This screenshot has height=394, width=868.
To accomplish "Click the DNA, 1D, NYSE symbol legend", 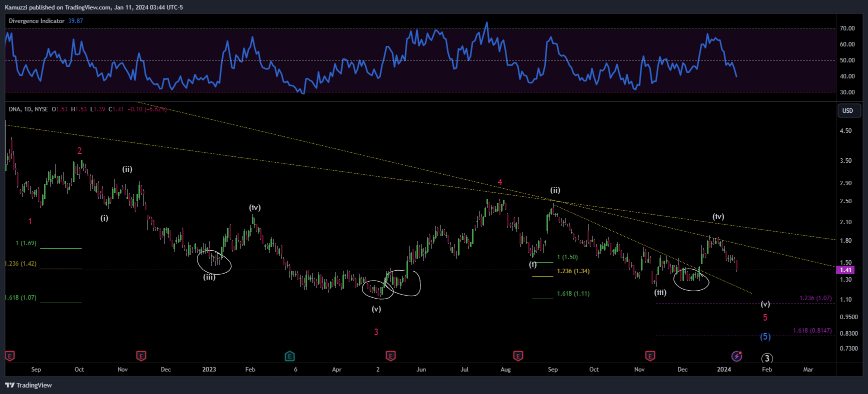I will [x=28, y=109].
